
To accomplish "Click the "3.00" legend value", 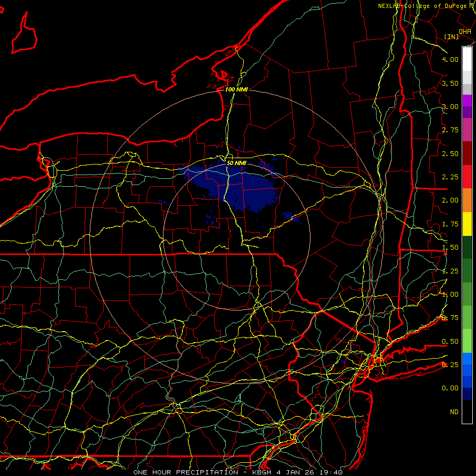I will coord(450,106).
